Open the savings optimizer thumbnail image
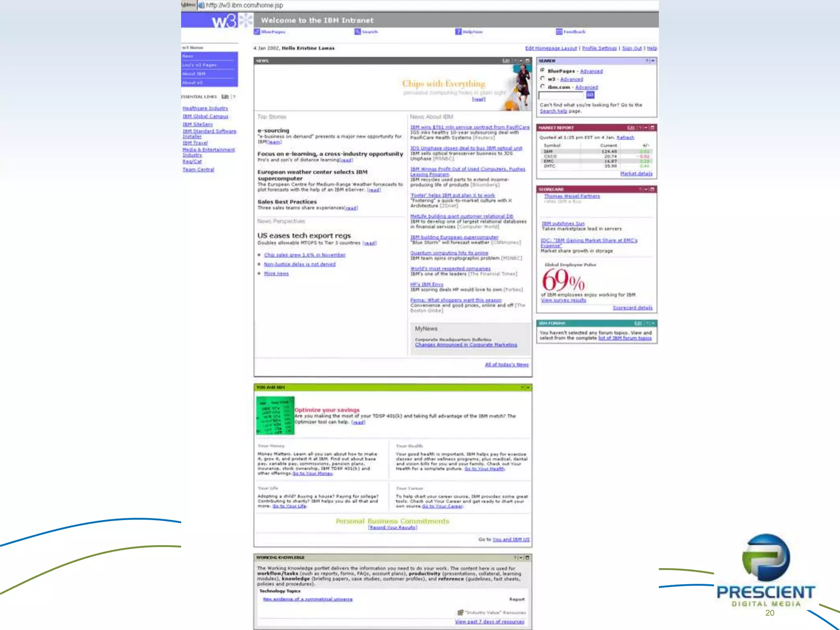Screen dimensions: 840x630 coord(275,415)
